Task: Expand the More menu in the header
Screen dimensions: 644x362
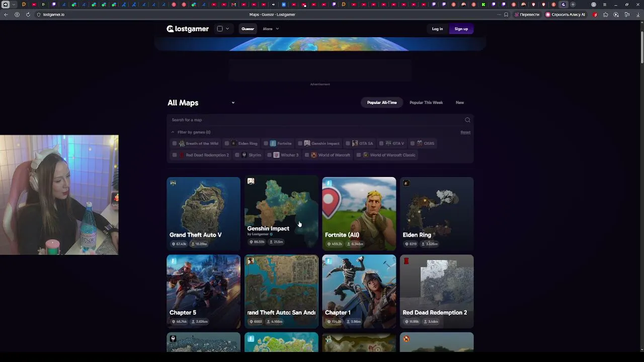Action: pyautogui.click(x=271, y=29)
